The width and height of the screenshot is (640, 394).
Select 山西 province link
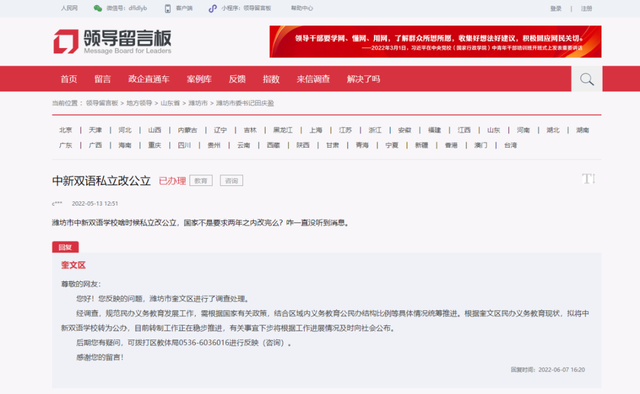click(155, 130)
